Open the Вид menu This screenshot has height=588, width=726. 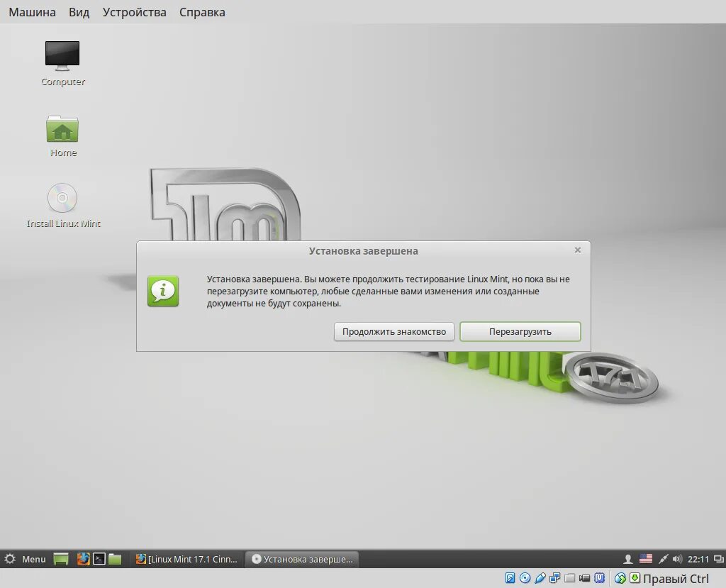click(79, 12)
